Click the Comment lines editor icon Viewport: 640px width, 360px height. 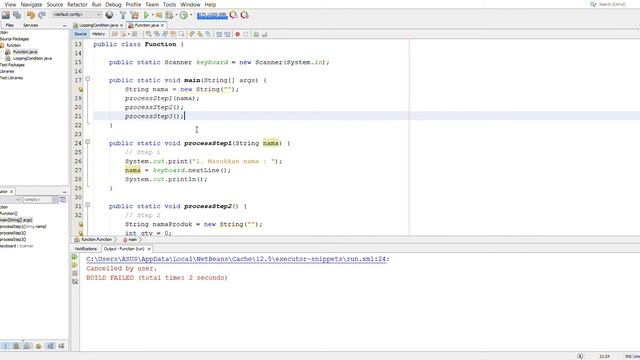[256, 34]
